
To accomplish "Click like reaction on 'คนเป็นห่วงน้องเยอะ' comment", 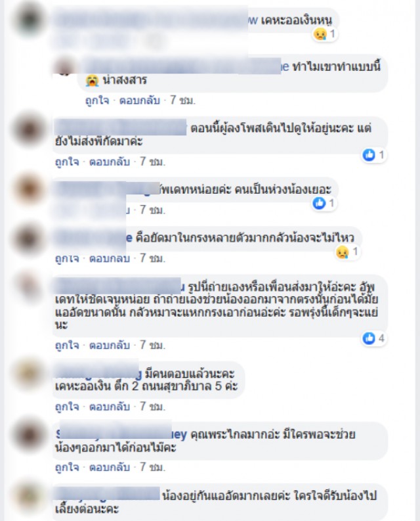I will pos(324,203).
